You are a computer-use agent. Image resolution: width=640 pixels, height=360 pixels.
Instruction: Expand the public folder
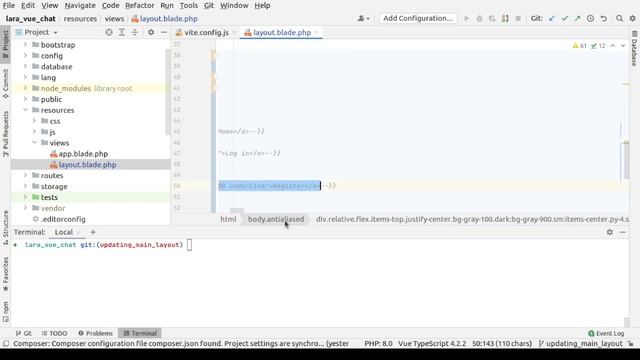[25, 99]
